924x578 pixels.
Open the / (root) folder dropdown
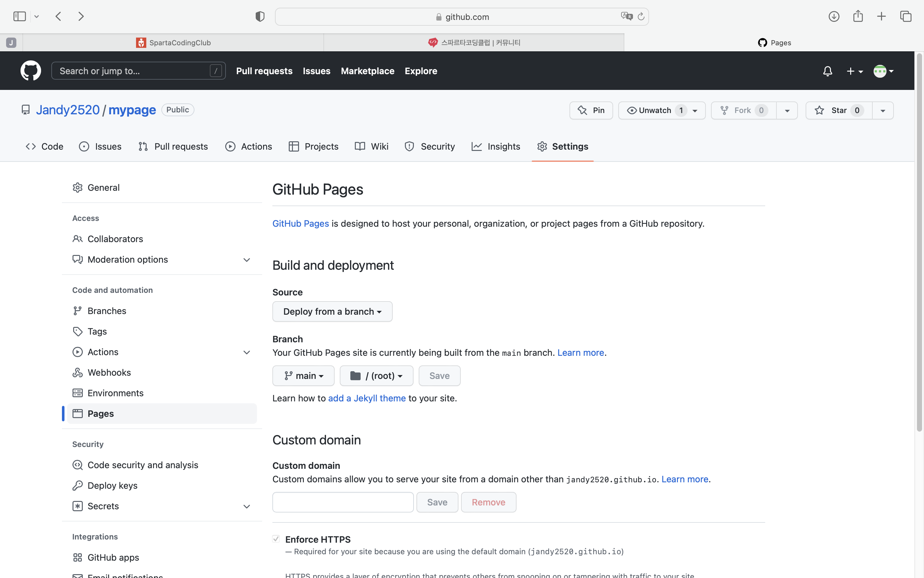(376, 376)
